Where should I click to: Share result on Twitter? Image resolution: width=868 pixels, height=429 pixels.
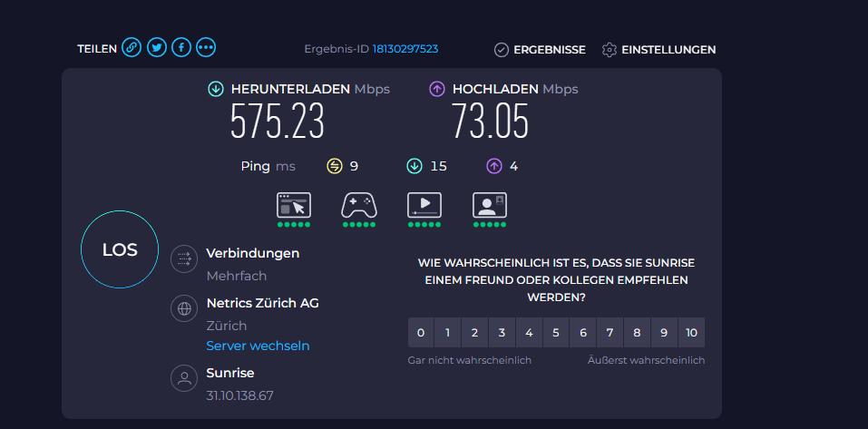[157, 48]
